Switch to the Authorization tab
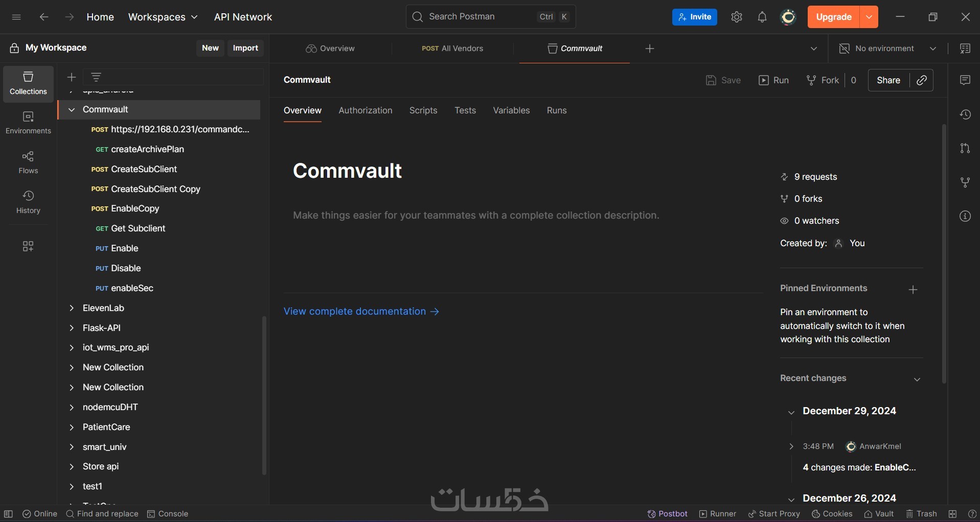 (x=366, y=110)
